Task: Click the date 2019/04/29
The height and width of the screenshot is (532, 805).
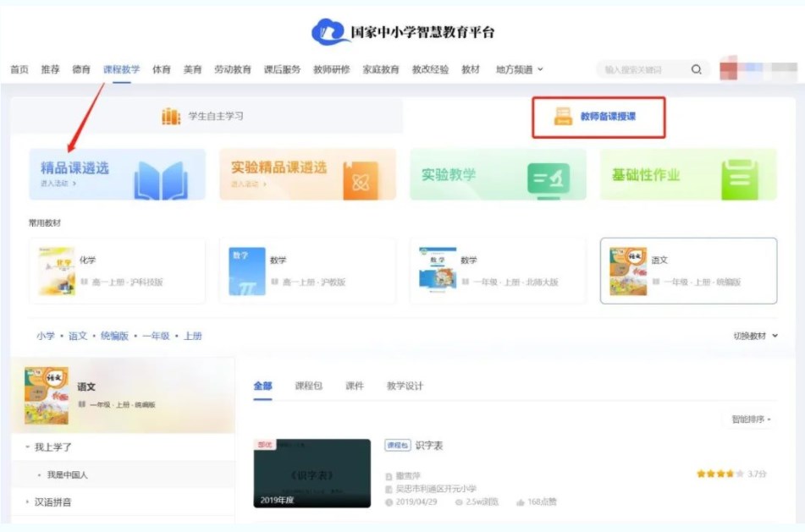Action: click(416, 502)
